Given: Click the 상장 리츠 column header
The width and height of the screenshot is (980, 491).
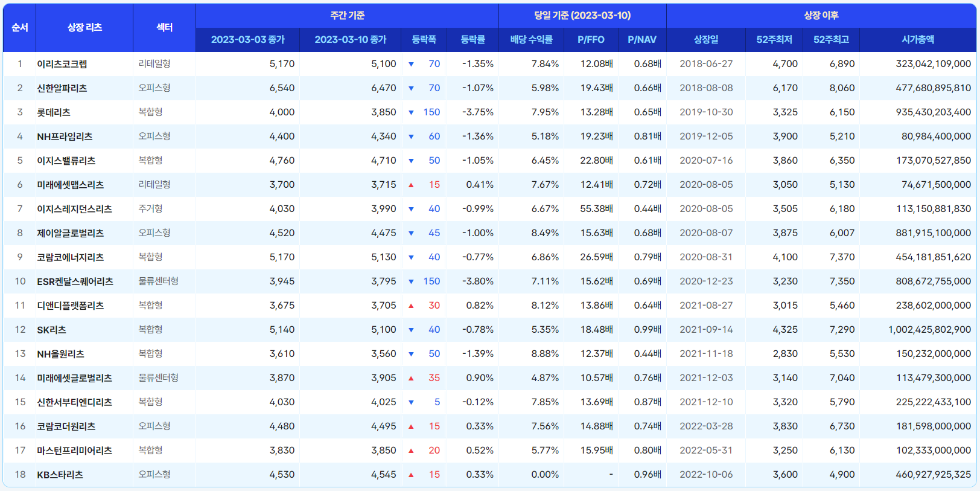Looking at the screenshot, I should pos(84,28).
